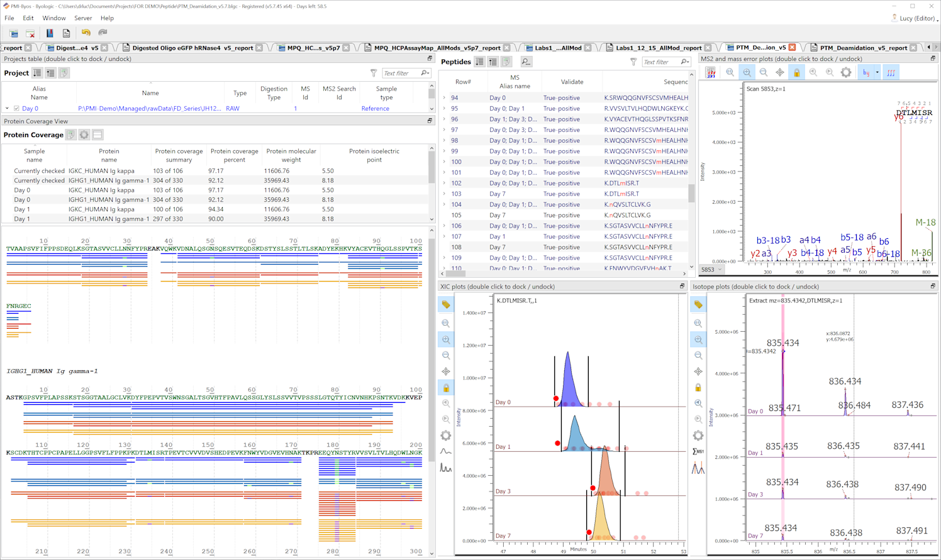Open the b/y ion annotation dropdown arrow

(877, 73)
